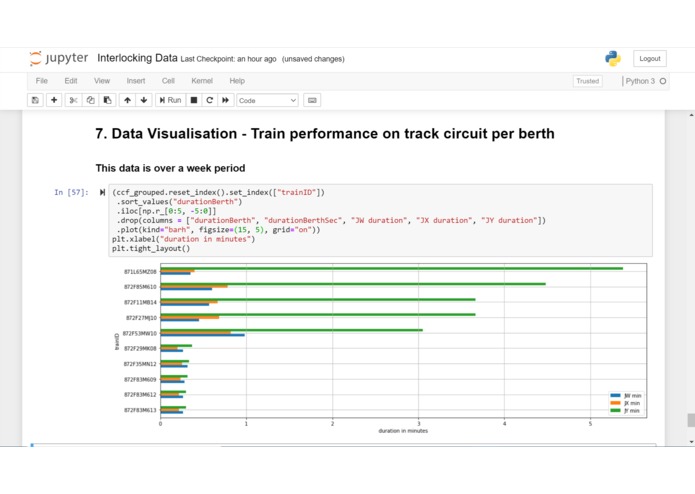Move selected cell up
Screen dimensions: 695x494
pos(128,100)
